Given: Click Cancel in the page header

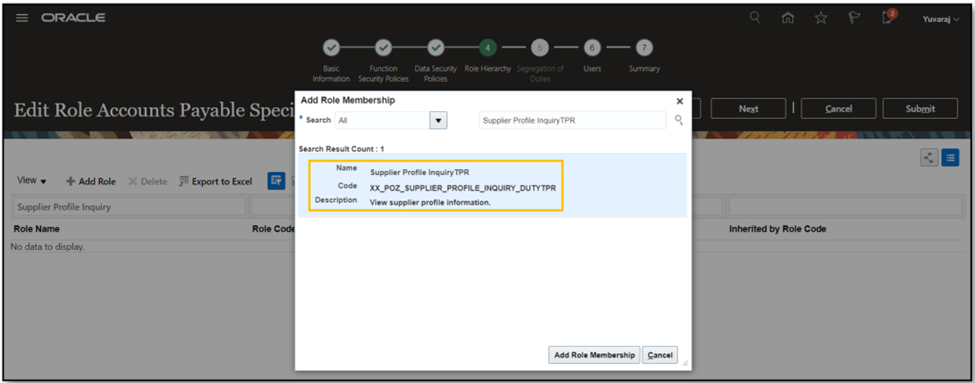Looking at the screenshot, I should click(838, 109).
